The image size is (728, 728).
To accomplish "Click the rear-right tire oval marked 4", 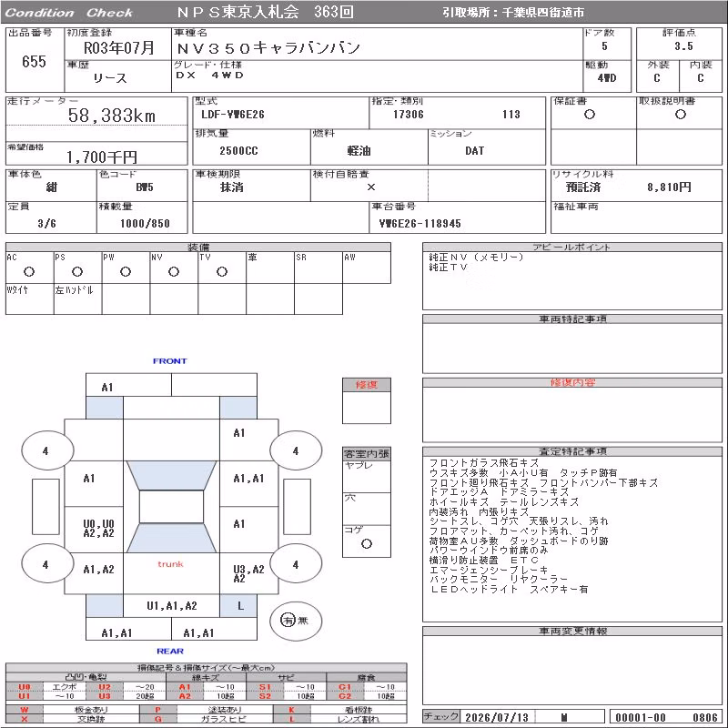I will (296, 564).
